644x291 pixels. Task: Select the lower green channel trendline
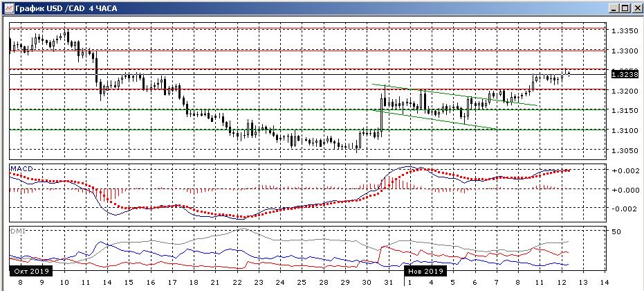coord(436,119)
